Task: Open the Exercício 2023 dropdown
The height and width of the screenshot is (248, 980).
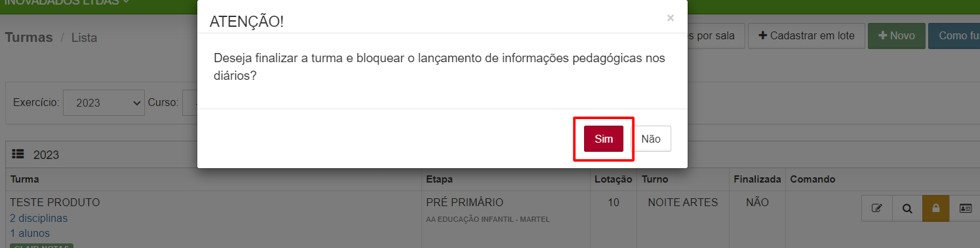Action: tap(104, 103)
